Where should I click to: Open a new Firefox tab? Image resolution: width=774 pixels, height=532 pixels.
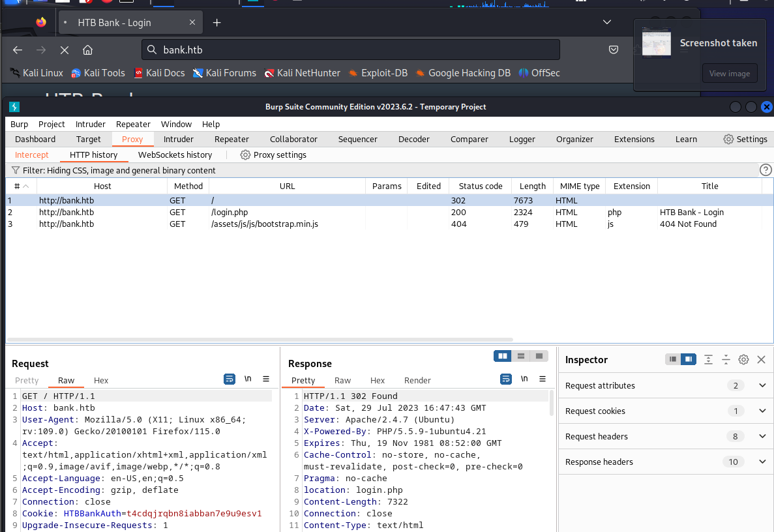216,23
